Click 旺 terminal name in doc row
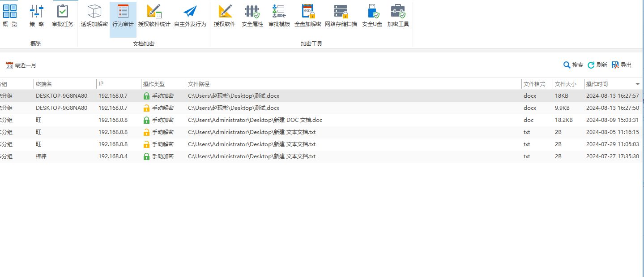Viewport: 644px width, 277px height. (x=38, y=120)
